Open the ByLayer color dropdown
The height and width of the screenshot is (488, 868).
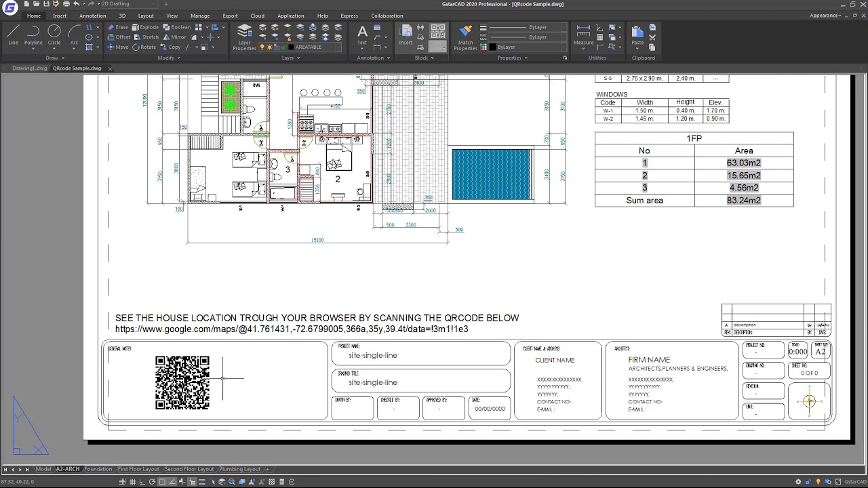click(x=526, y=47)
